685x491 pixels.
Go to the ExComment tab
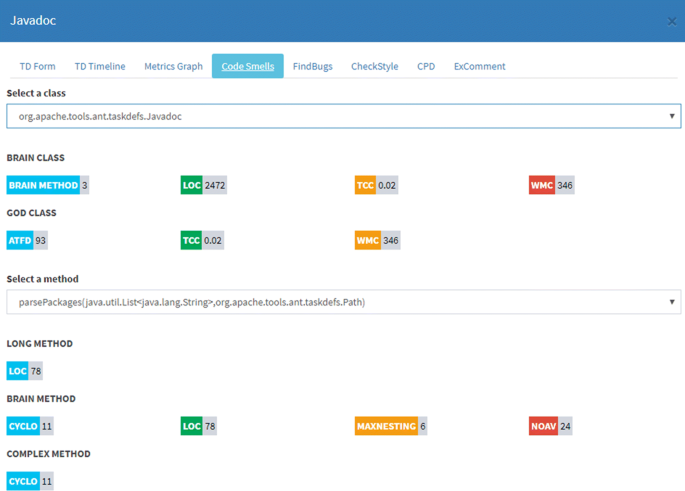tap(479, 67)
